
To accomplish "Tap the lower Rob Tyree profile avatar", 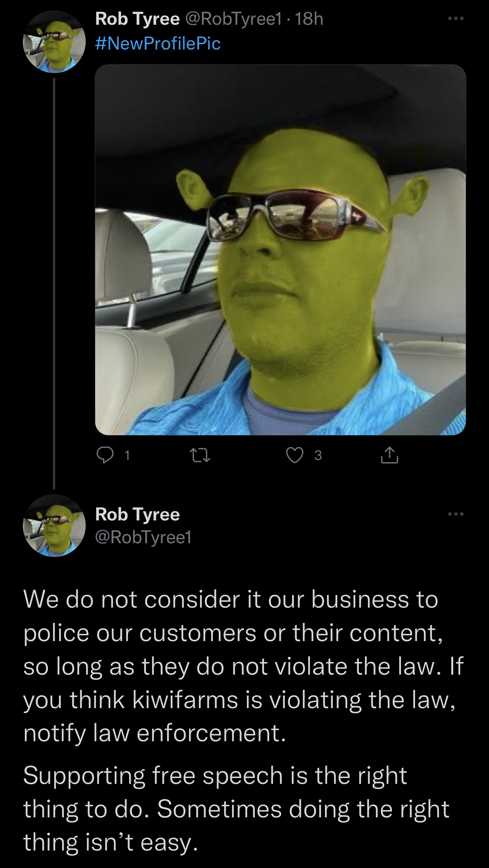I will click(54, 525).
